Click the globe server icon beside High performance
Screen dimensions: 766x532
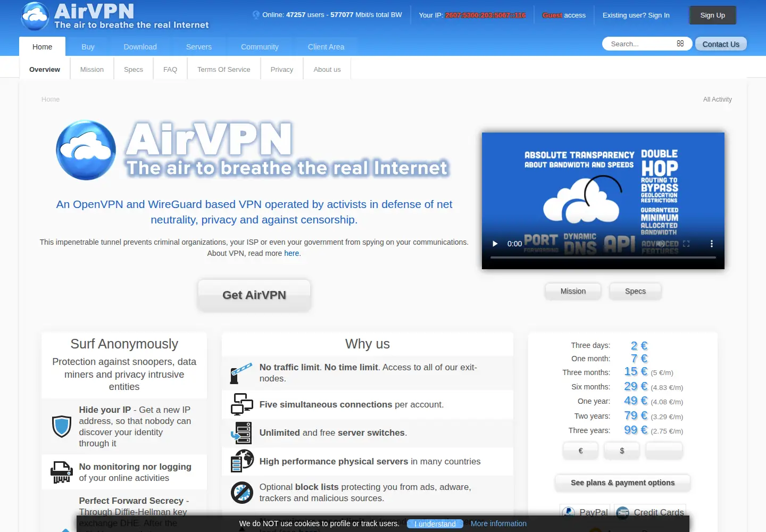point(242,461)
